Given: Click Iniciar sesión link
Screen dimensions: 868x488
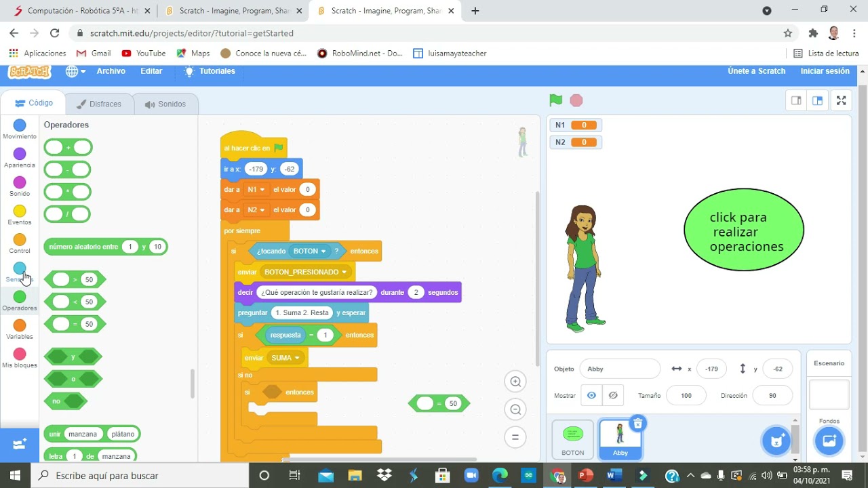Looking at the screenshot, I should coord(825,71).
